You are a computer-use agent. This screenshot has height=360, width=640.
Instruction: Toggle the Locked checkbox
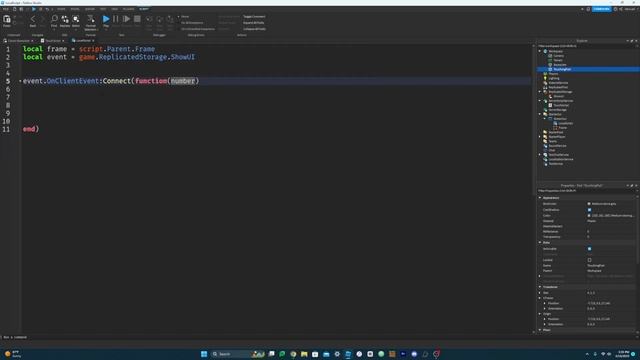[x=589, y=260]
